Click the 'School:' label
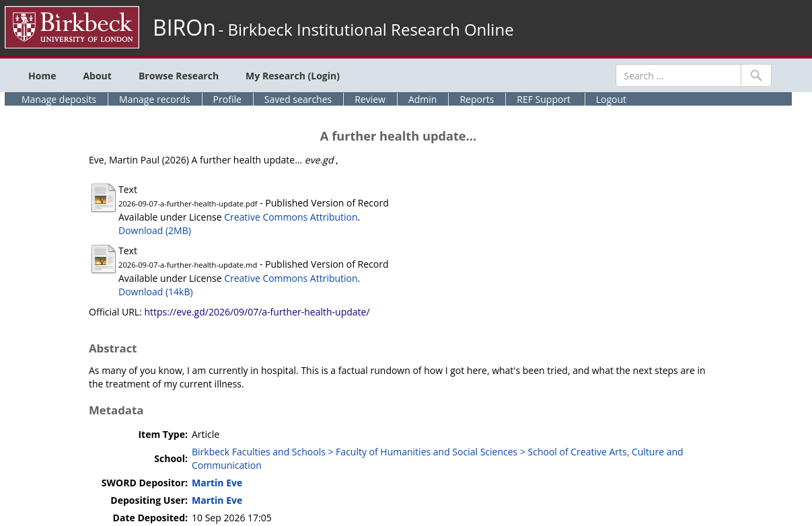The width and height of the screenshot is (812, 526). [x=171, y=459]
